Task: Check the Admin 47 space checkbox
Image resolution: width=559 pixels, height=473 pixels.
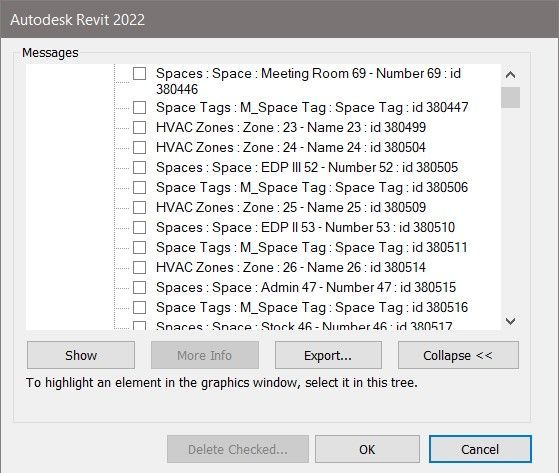Action: click(139, 287)
